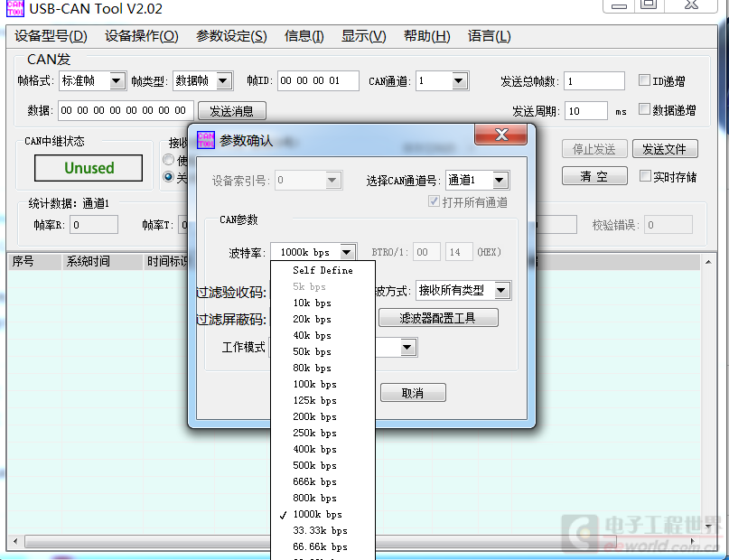Select the upper 接收 radio button

pyautogui.click(x=169, y=159)
